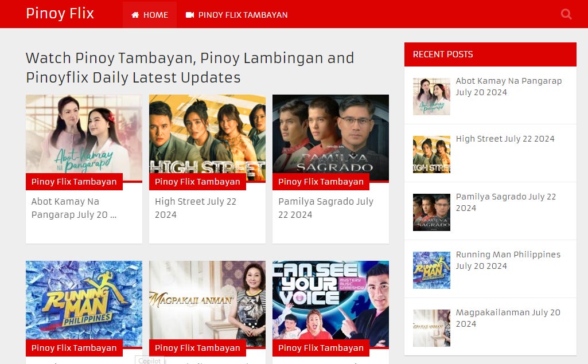The image size is (588, 364).
Task: Open Running Man Philippines main card thumbnail
Action: pyautogui.click(x=84, y=301)
